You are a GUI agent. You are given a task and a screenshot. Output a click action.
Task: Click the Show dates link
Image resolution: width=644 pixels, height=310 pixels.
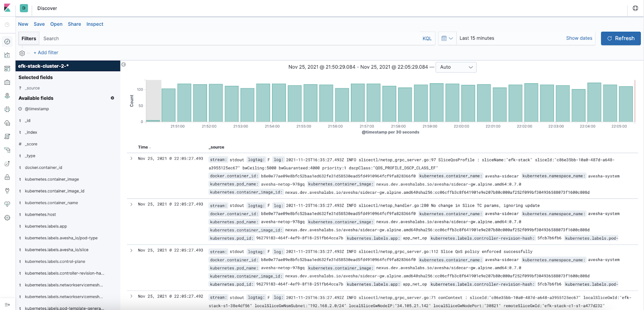point(579,38)
